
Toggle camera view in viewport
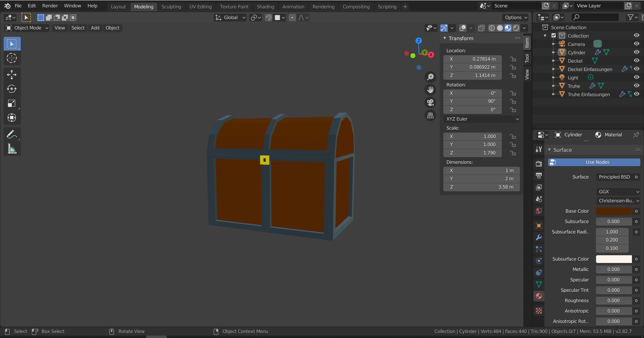tap(430, 103)
